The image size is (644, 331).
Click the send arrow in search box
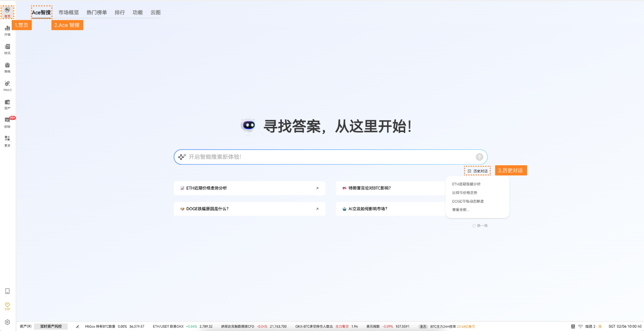pos(479,157)
